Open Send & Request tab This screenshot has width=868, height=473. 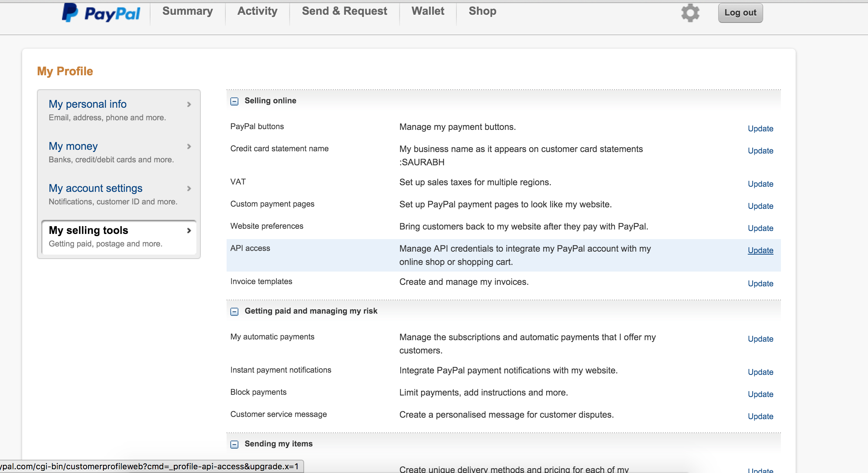coord(344,11)
